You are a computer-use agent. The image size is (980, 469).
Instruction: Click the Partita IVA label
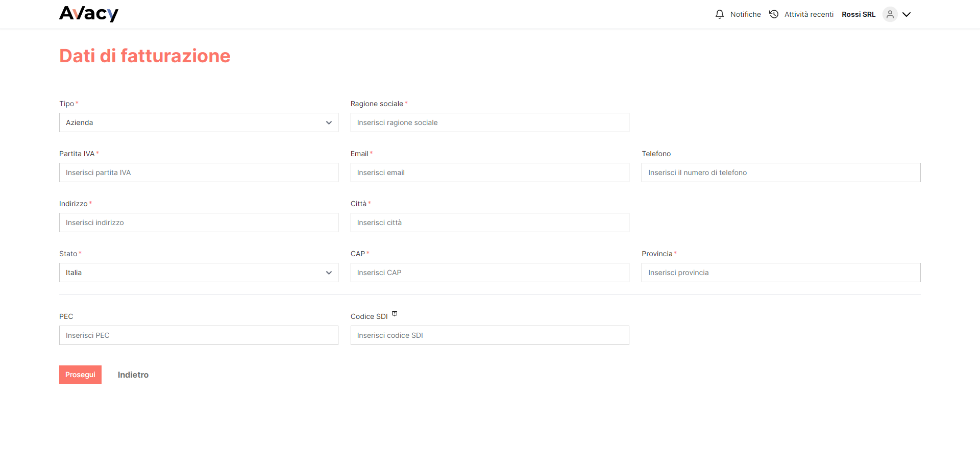(x=77, y=154)
